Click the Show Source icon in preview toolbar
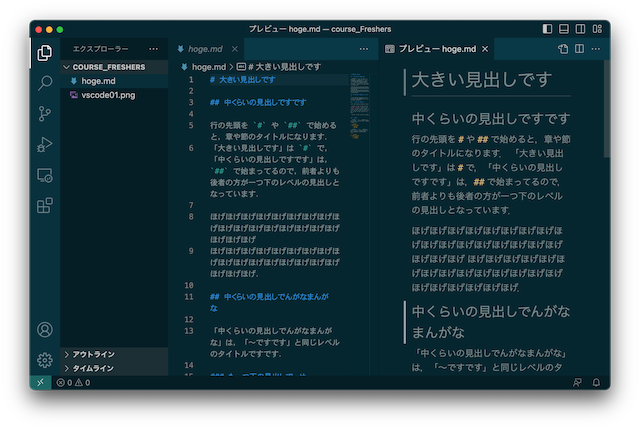The image size is (640, 429). (563, 49)
